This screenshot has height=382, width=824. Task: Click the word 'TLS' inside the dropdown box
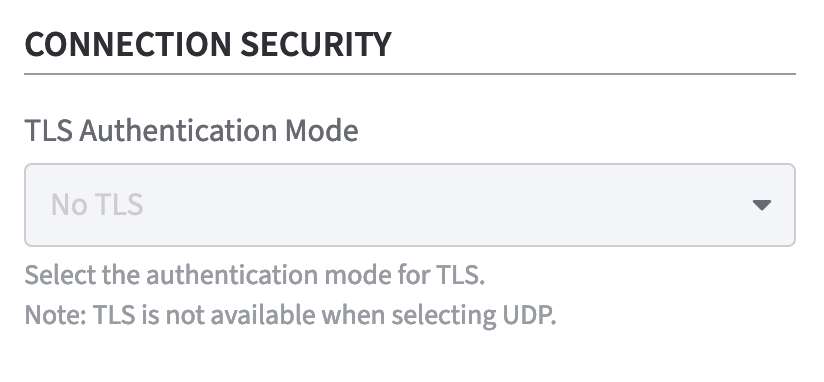(120, 205)
